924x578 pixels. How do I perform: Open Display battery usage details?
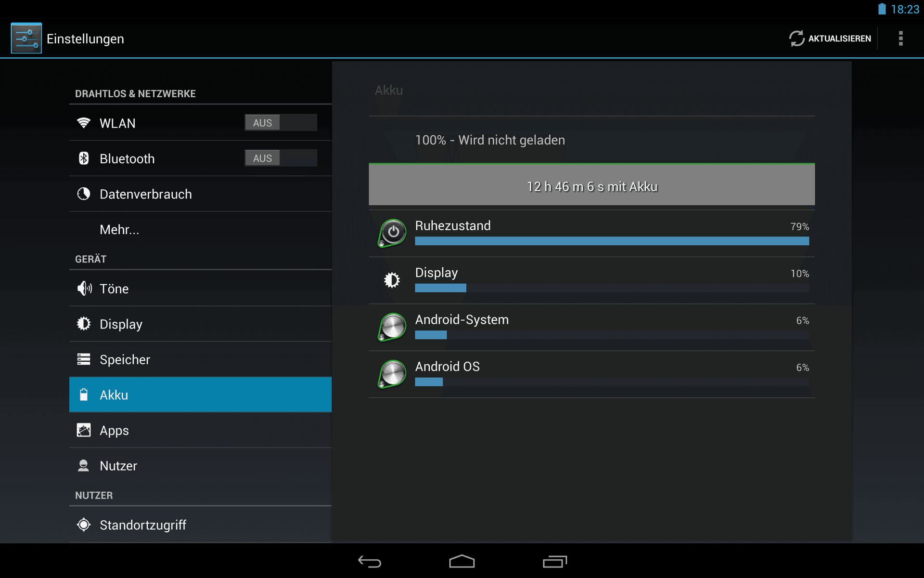pos(591,280)
